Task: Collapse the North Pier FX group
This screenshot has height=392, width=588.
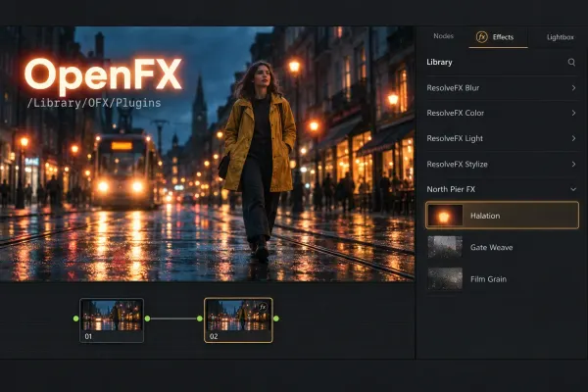Action: coord(573,189)
